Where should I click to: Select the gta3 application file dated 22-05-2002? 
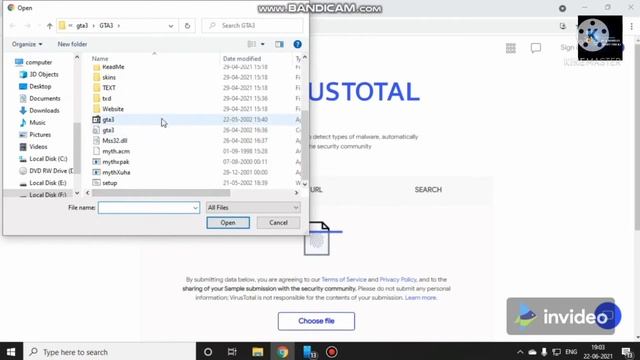pos(108,120)
